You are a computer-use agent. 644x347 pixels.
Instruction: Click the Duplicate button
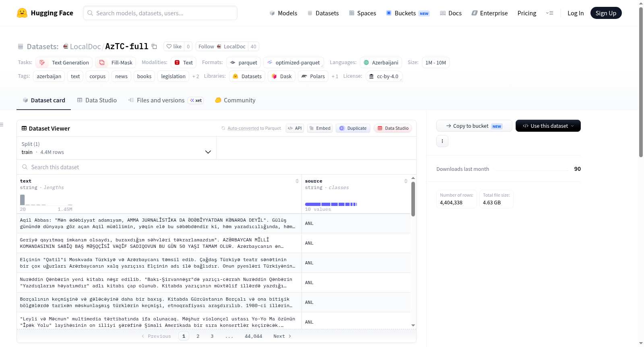(353, 128)
